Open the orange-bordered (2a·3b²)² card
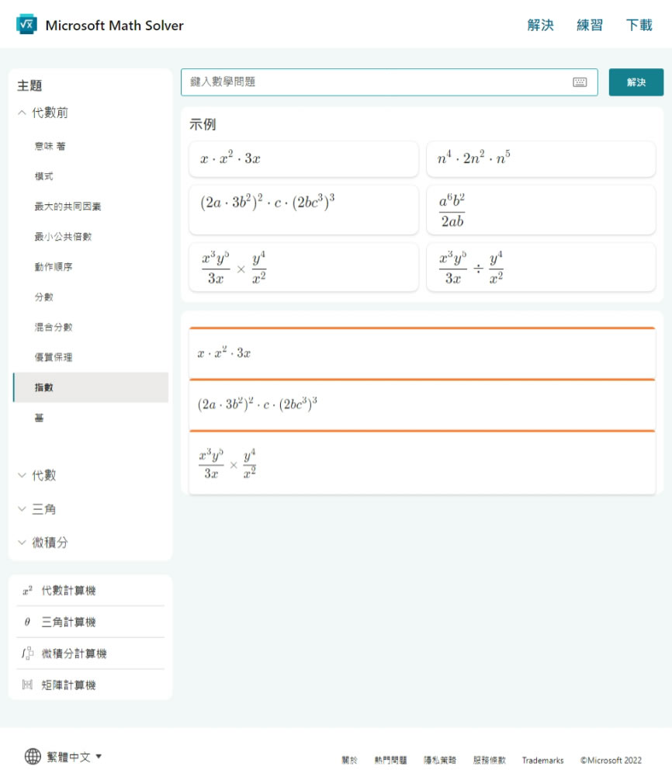The height and width of the screenshot is (784, 672). click(x=422, y=404)
